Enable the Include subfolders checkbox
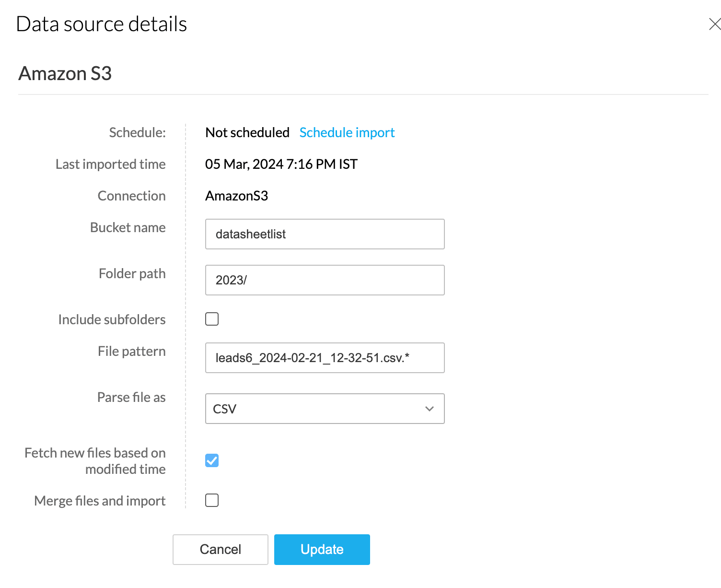Viewport: 721px width, 588px height. point(212,319)
